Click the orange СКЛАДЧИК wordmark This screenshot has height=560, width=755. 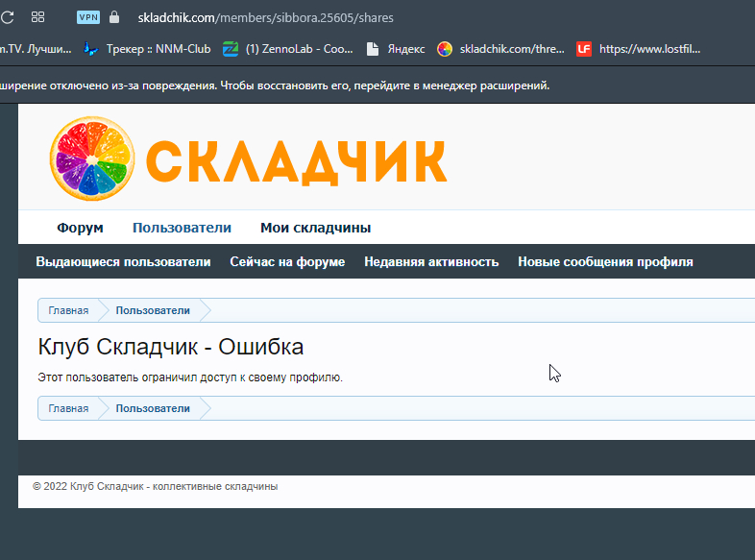296,162
